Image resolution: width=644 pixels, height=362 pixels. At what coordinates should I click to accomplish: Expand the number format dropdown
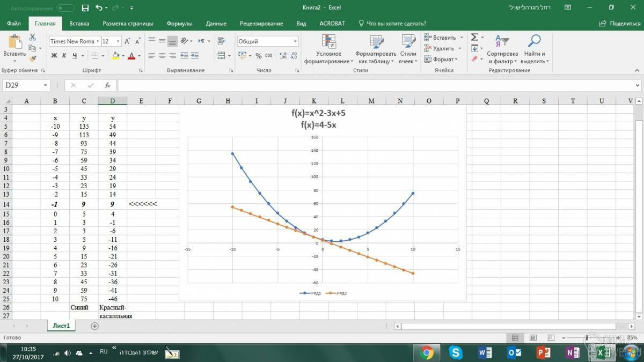295,41
